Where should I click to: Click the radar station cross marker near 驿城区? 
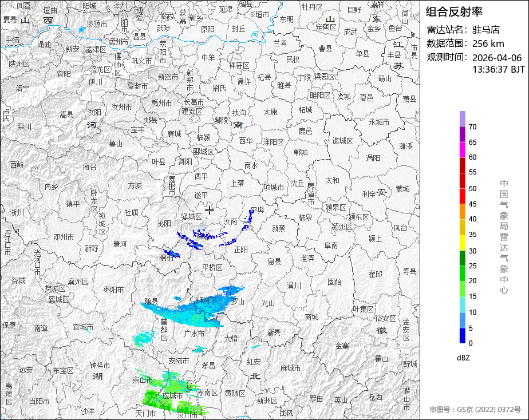click(209, 210)
